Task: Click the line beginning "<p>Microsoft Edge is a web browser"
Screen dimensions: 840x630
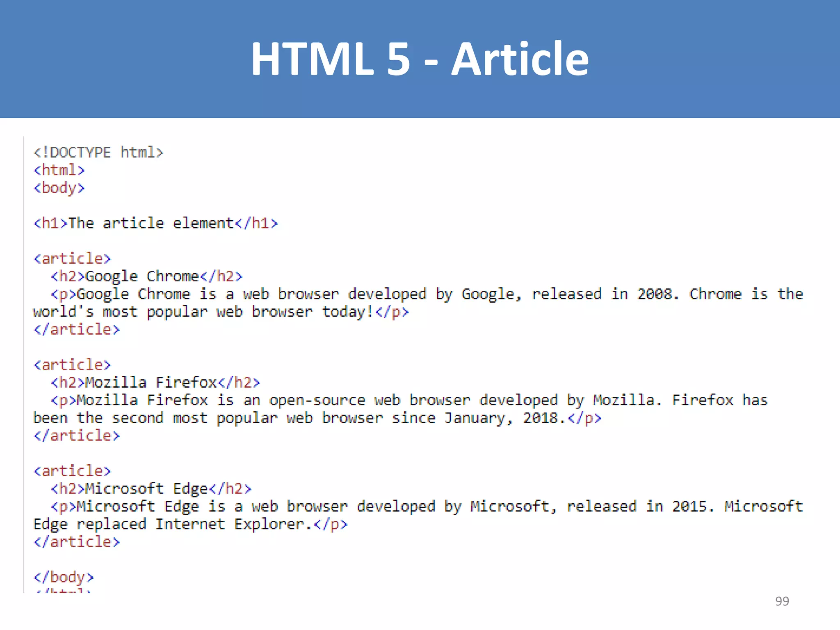Action: 427,507
